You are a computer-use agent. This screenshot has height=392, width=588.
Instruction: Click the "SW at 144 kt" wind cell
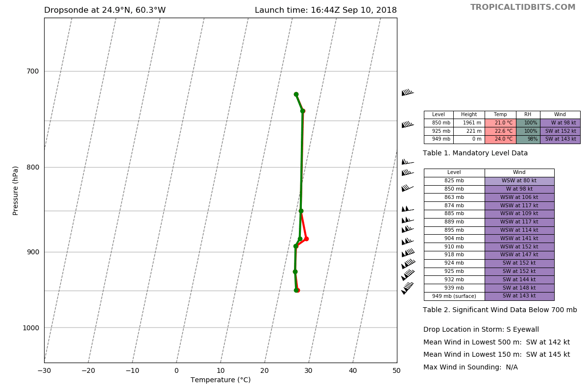click(x=519, y=280)
